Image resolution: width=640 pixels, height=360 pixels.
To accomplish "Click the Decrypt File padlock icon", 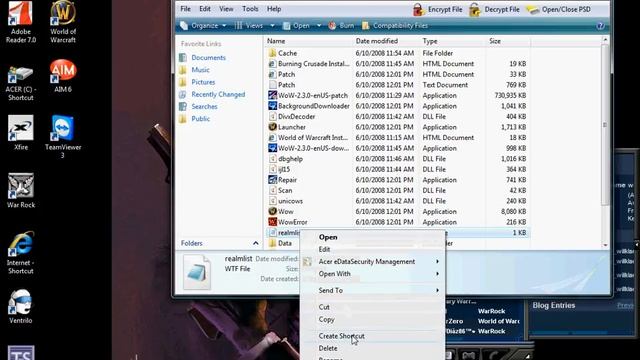I will coord(475,9).
